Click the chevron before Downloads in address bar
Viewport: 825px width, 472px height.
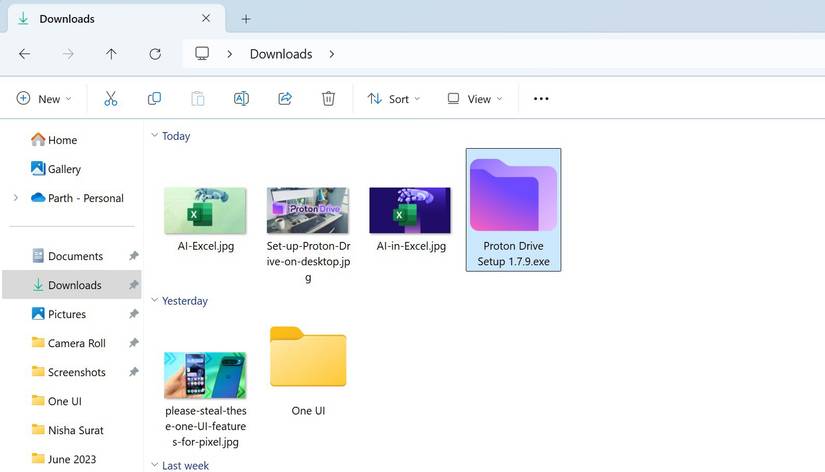[229, 54]
